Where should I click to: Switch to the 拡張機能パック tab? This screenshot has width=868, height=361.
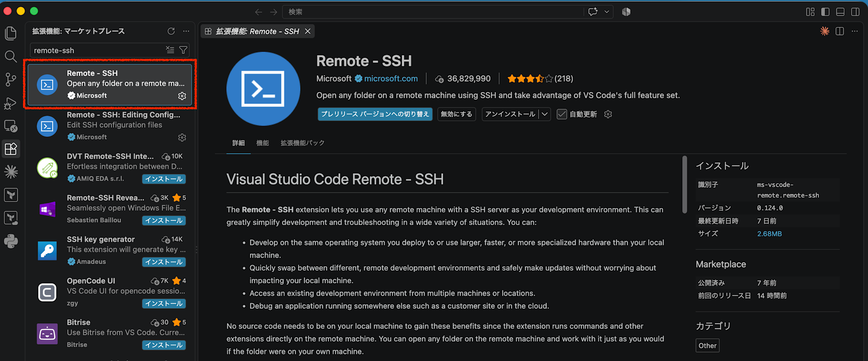click(x=302, y=143)
